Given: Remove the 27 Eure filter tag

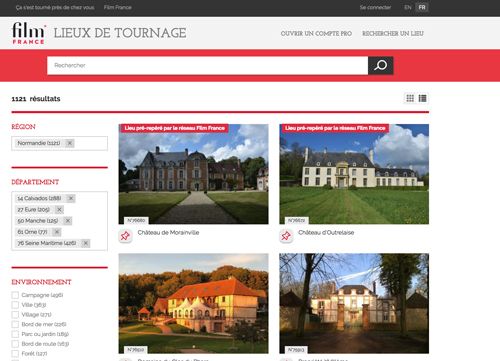Looking at the screenshot, I should click(59, 209).
